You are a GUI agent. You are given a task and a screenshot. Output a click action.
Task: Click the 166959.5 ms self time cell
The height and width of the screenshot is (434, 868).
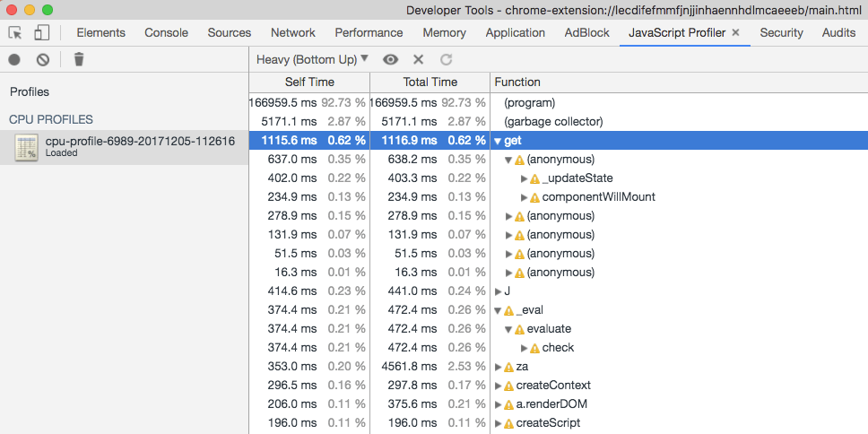(283, 103)
